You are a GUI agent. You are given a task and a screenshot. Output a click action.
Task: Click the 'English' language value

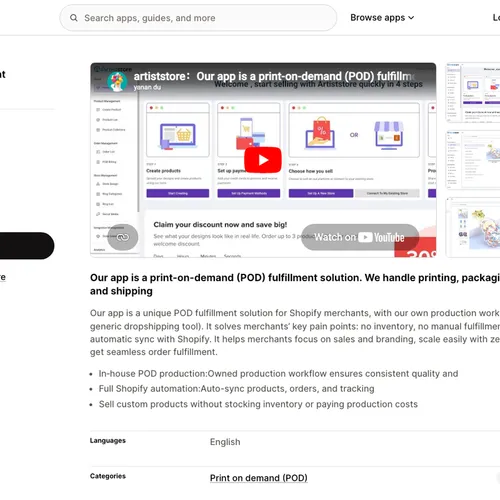[225, 442]
